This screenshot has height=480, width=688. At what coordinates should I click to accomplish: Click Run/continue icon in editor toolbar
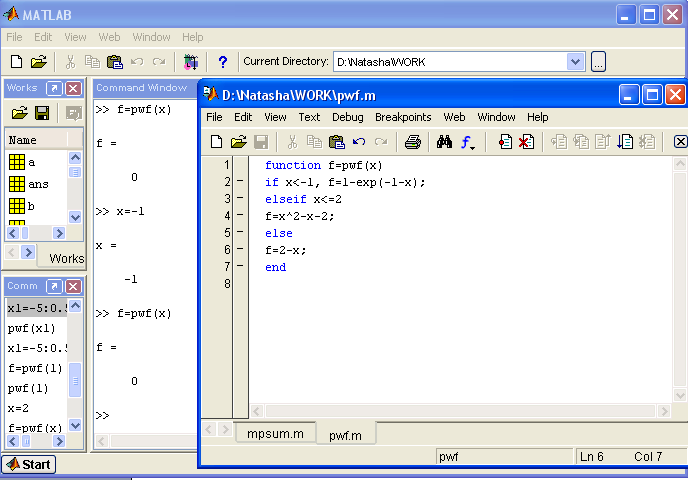624,142
